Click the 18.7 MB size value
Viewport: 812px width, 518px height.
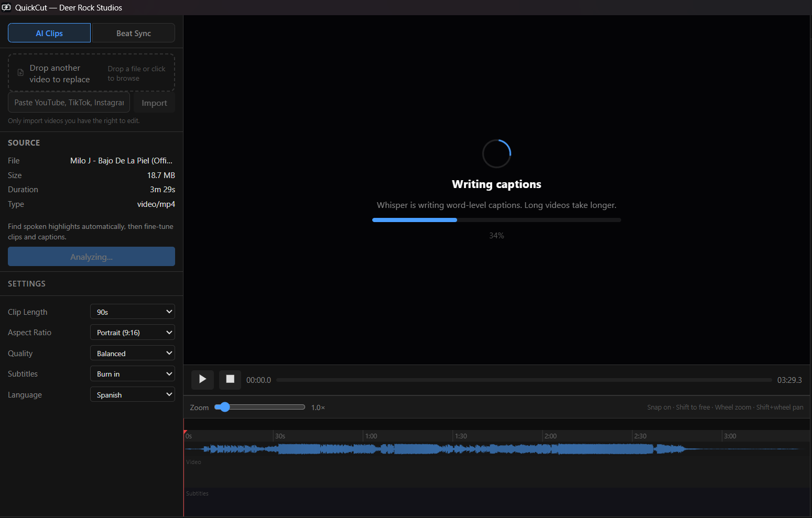[x=161, y=175]
